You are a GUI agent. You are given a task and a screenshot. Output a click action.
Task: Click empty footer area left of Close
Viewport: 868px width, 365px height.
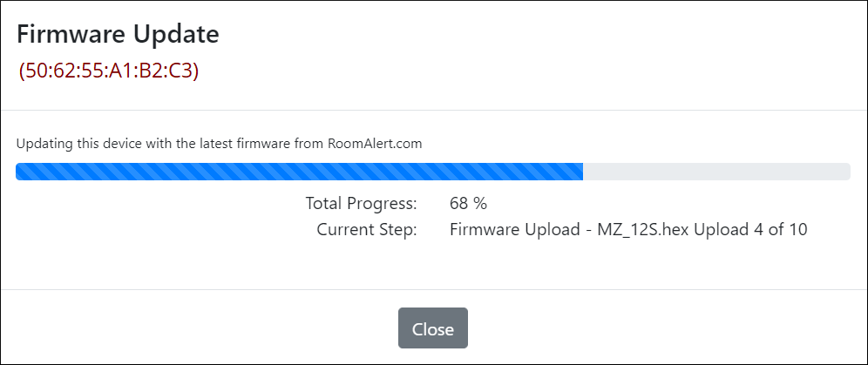[200, 328]
